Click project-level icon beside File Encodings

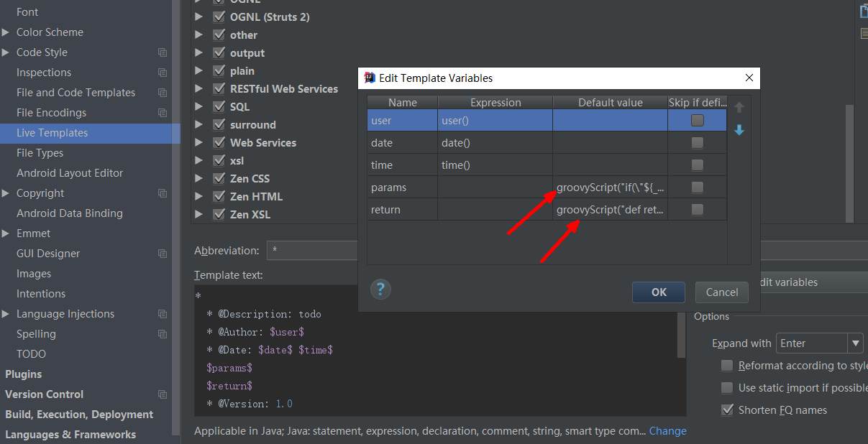click(x=163, y=113)
